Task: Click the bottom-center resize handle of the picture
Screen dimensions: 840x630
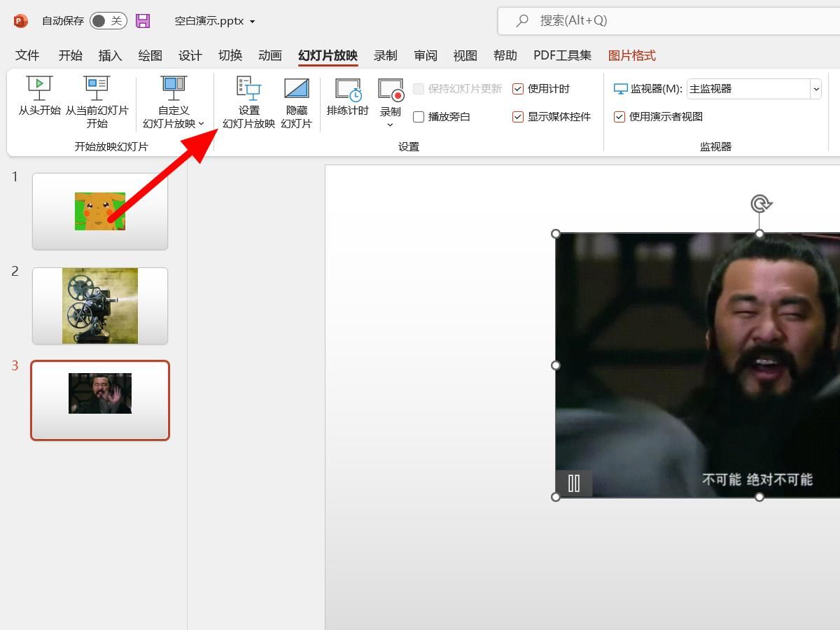Action: click(x=759, y=497)
